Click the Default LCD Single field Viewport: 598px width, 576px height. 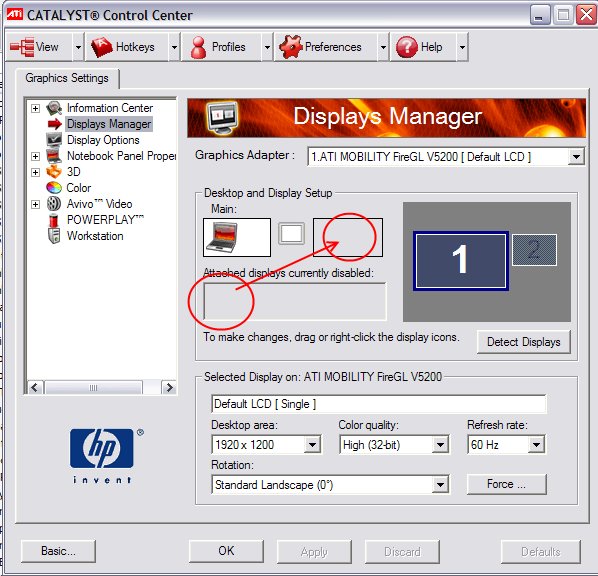pyautogui.click(x=379, y=404)
